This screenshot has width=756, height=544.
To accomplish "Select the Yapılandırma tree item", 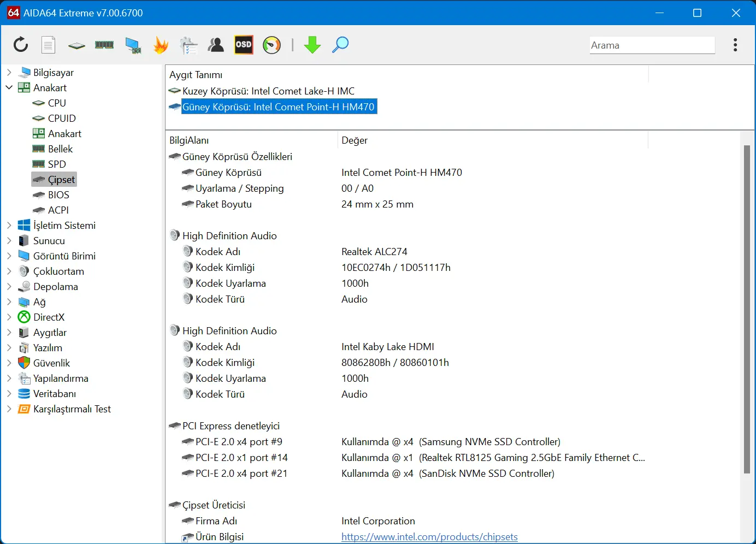I will [61, 378].
